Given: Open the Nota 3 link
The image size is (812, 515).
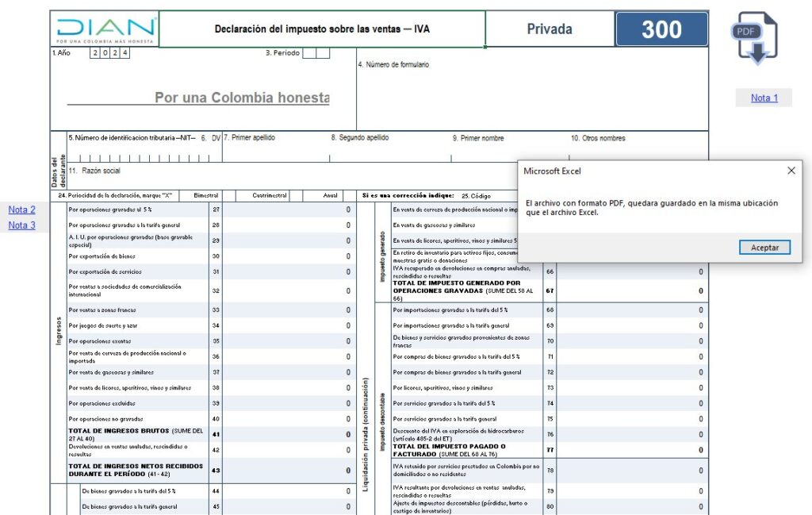Looking at the screenshot, I should point(21,225).
